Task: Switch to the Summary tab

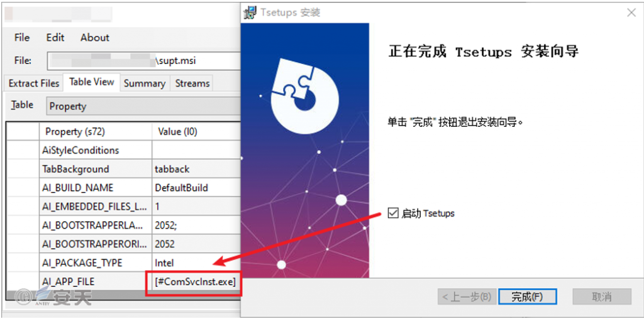Action: coord(145,84)
